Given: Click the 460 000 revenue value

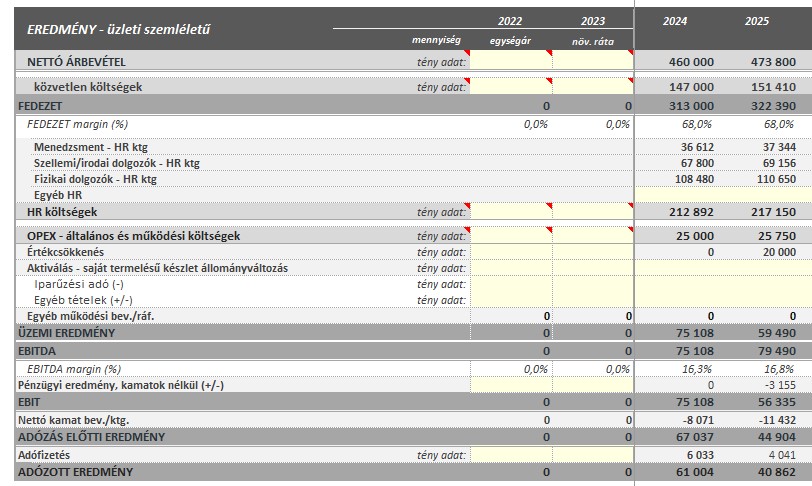Looking at the screenshot, I should [691, 62].
